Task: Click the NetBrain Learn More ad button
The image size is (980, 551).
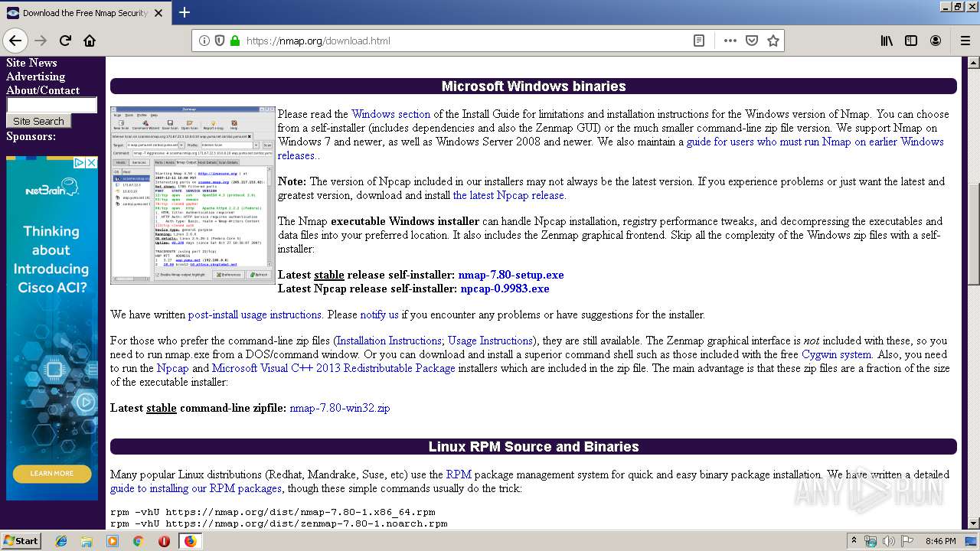Action: pos(52,473)
